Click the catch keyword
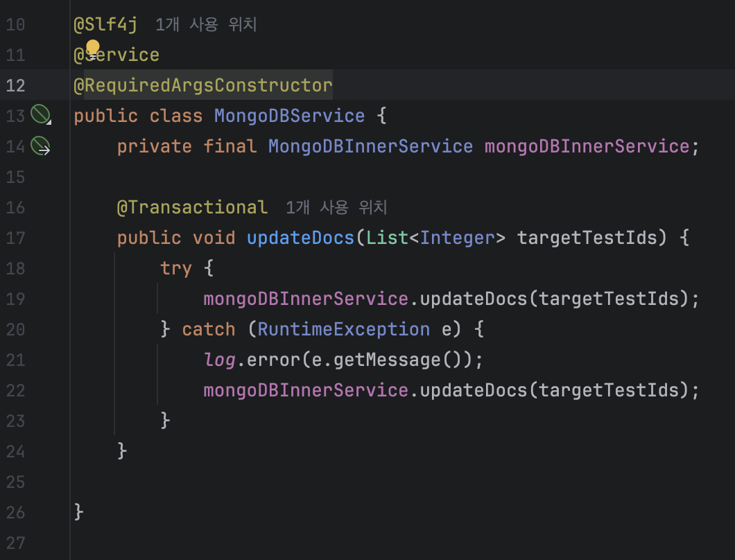 coord(209,329)
